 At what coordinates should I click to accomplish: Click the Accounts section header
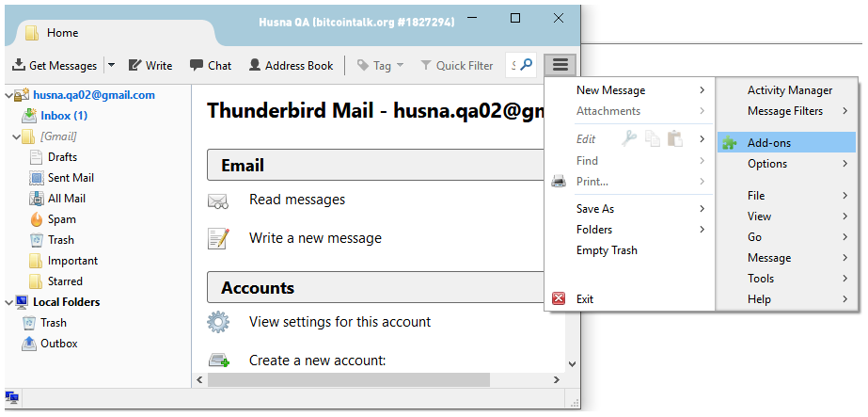[x=376, y=287]
